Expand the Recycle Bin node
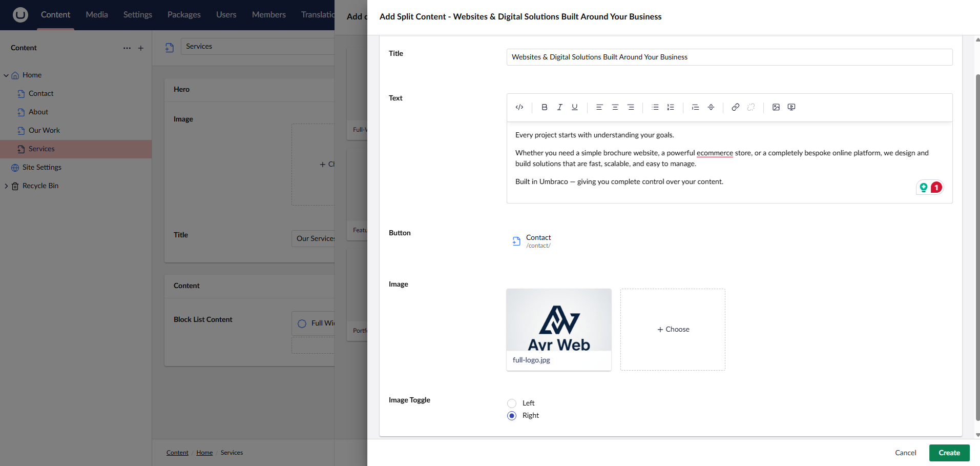 click(x=6, y=186)
